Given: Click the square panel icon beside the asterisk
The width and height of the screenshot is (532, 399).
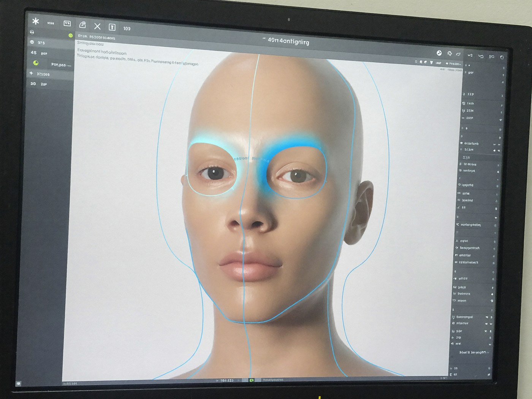Looking at the screenshot, I should coord(67,24).
